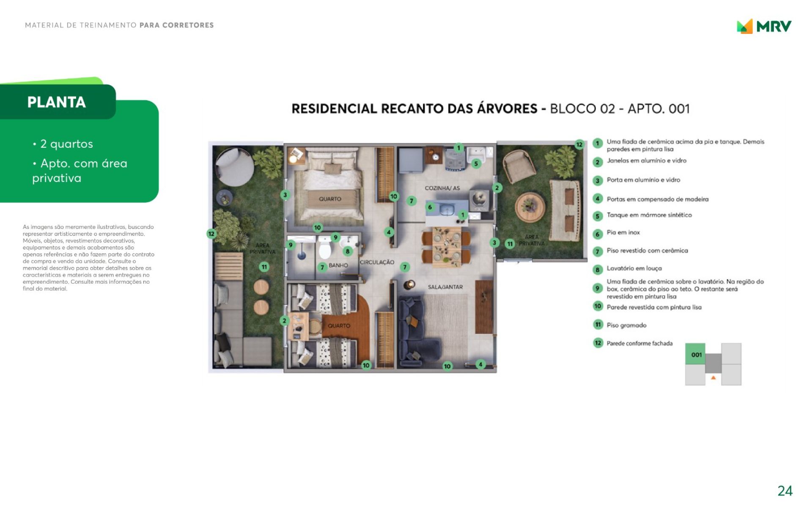
Task: Click legend text Lavatório em louça
Action: pos(634,268)
